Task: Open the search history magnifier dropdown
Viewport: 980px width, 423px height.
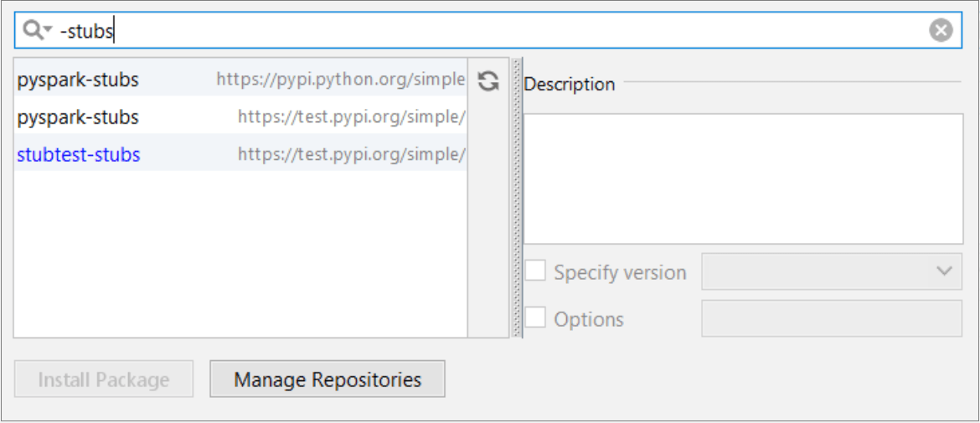Action: point(38,31)
